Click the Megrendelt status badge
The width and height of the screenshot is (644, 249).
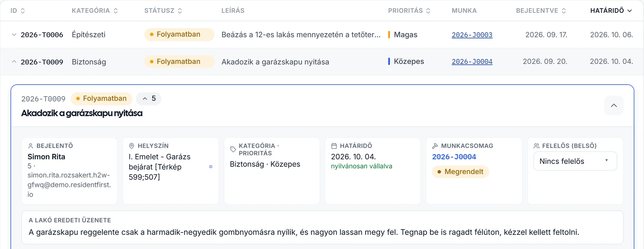(460, 172)
